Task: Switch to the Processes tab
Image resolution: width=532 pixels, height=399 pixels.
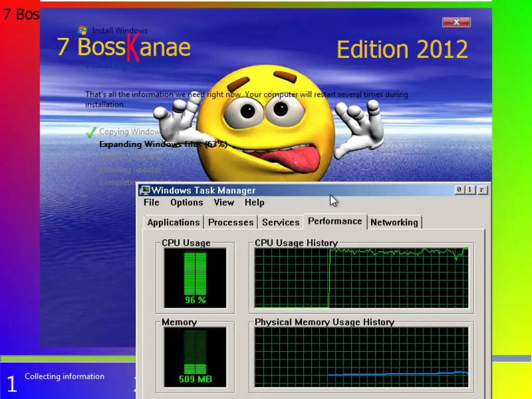Action: pyautogui.click(x=231, y=222)
